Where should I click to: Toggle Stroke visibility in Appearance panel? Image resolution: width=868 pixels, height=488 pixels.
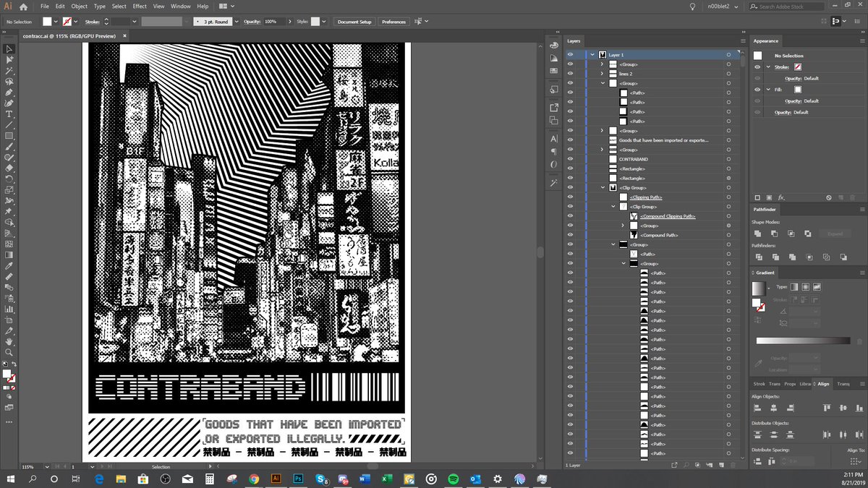pos(757,67)
